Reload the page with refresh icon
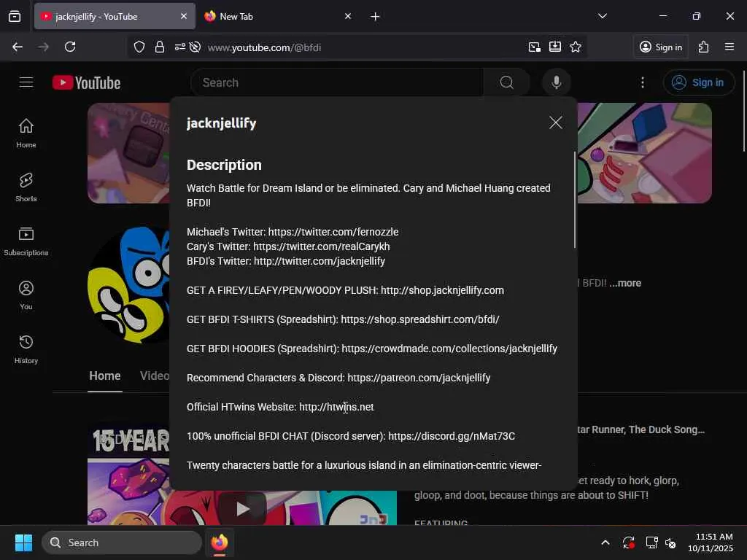The width and height of the screenshot is (747, 560). [x=70, y=47]
